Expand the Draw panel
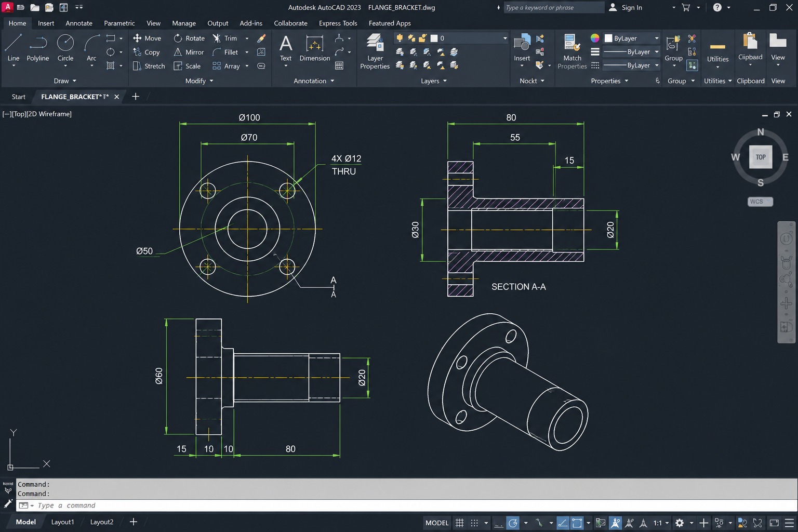 pos(65,81)
